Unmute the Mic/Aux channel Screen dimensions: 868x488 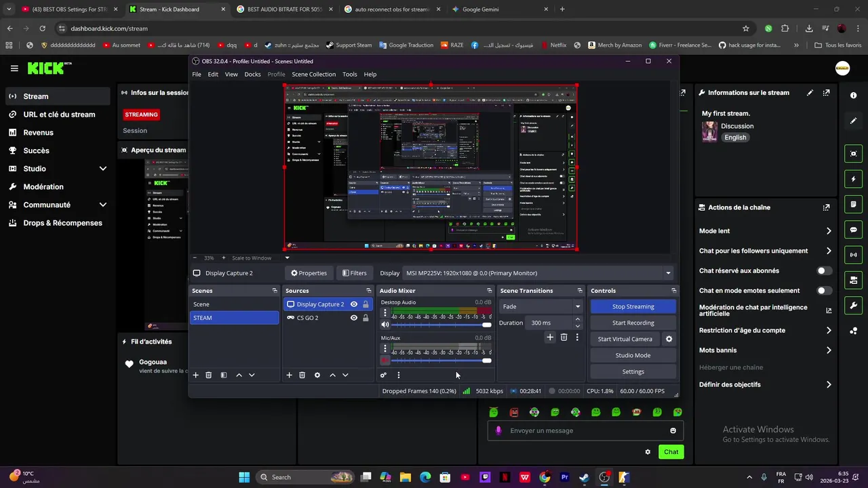[x=385, y=360]
